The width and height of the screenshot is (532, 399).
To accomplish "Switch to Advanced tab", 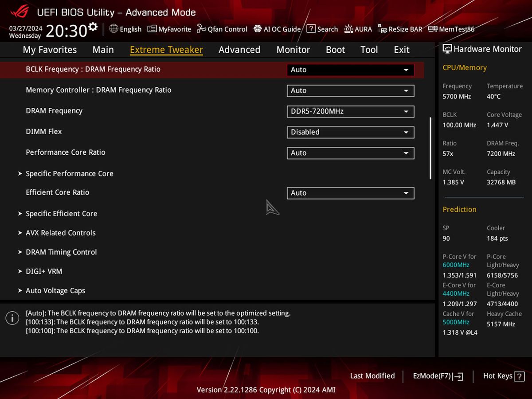I will [x=239, y=50].
